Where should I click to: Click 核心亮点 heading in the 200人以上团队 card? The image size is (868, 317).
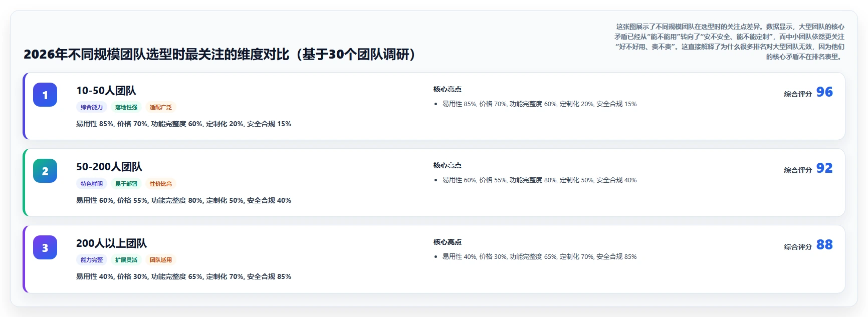(x=448, y=242)
